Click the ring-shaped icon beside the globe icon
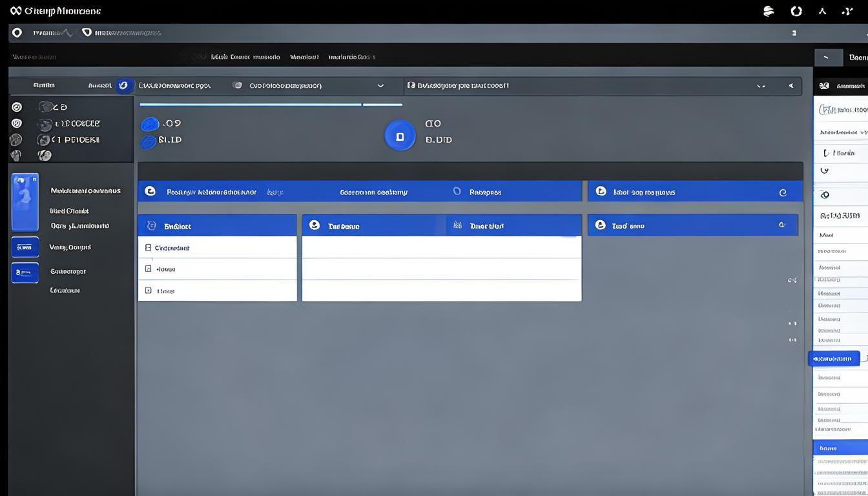Viewport: 868px width, 496px height. pyautogui.click(x=796, y=11)
